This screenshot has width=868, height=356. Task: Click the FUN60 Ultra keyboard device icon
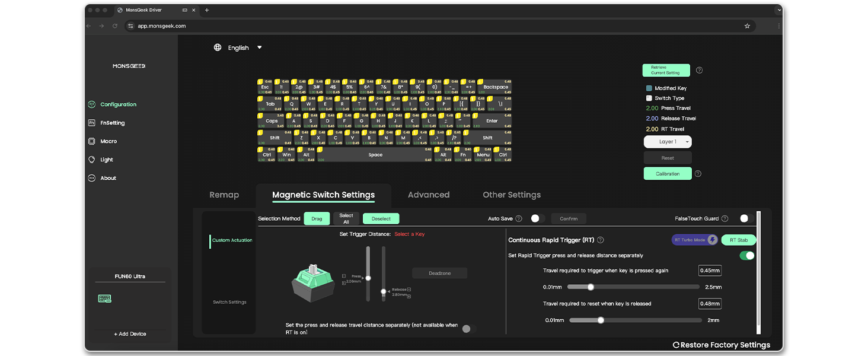(x=105, y=298)
